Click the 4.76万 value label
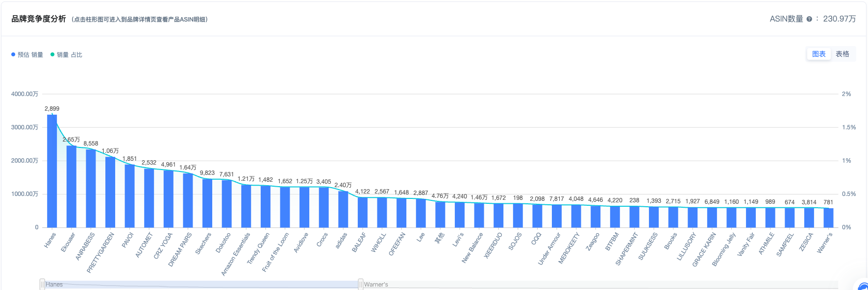The height and width of the screenshot is (290, 868). pyautogui.click(x=440, y=196)
